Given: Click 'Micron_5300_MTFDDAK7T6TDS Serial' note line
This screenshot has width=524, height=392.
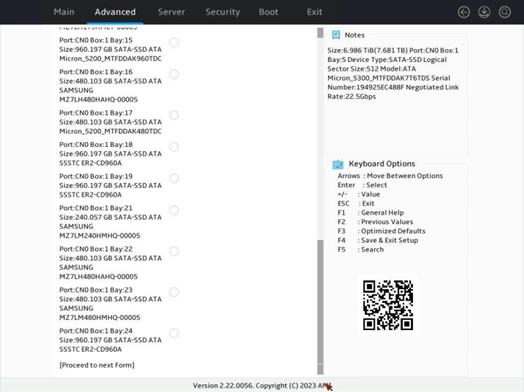Looking at the screenshot, I should (x=389, y=78).
